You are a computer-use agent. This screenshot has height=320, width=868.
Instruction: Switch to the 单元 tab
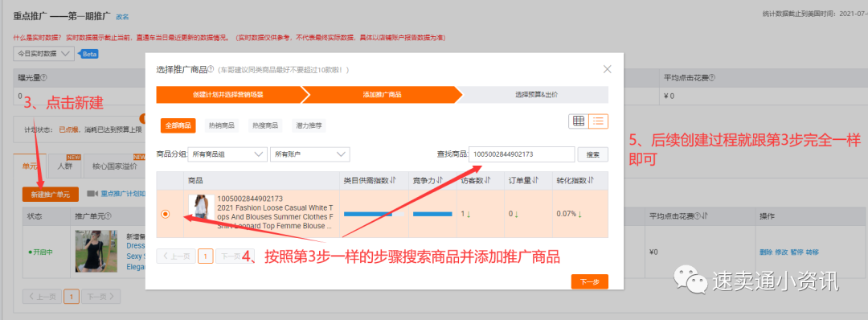[31, 166]
